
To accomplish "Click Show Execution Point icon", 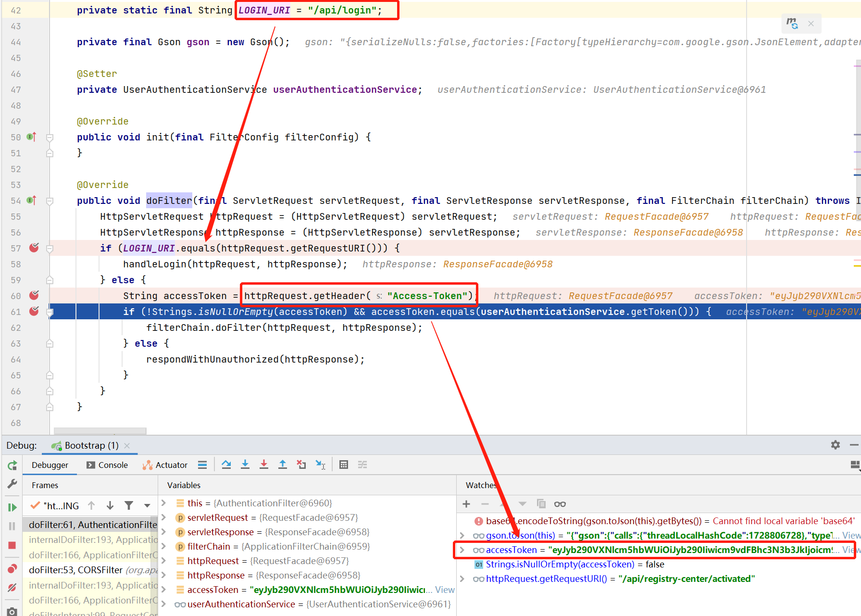I will [x=202, y=465].
